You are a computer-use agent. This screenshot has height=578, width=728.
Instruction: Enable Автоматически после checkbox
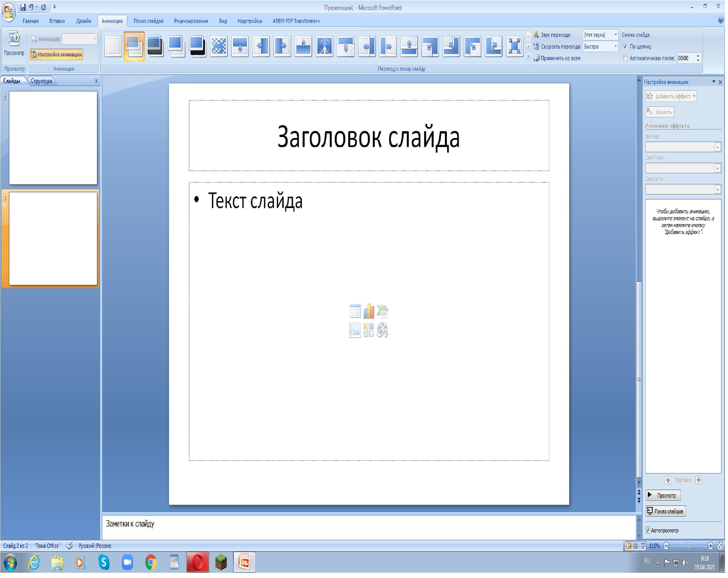625,58
